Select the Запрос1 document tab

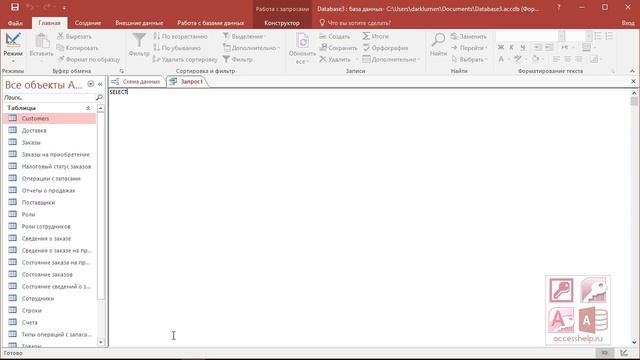pos(187,82)
